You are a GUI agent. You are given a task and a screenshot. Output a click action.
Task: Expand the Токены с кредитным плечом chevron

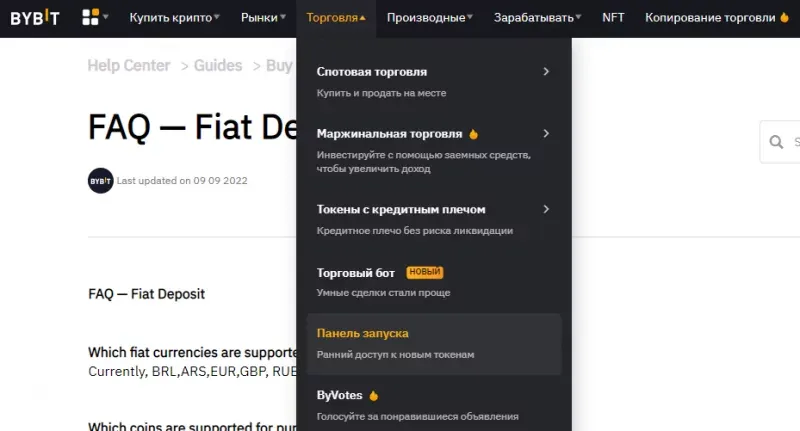coord(546,209)
